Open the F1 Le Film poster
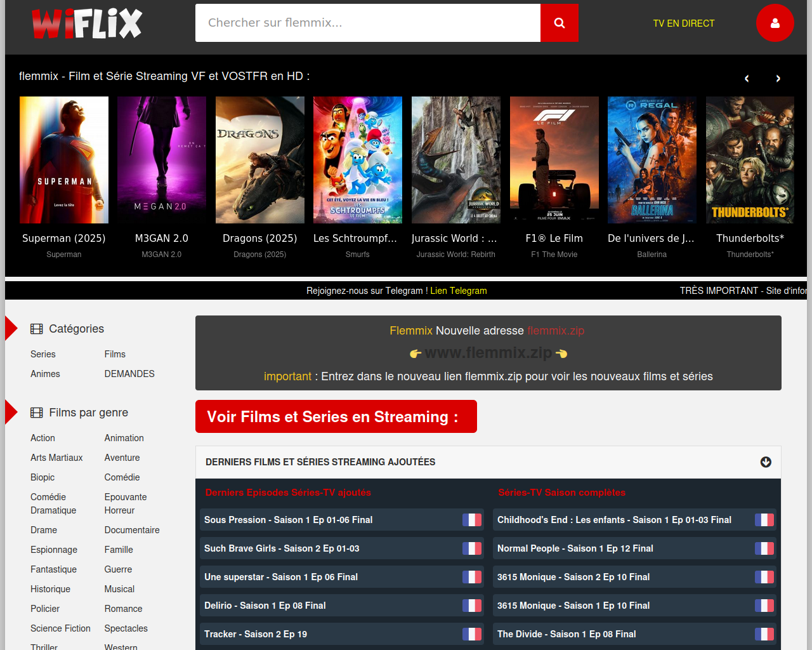The width and height of the screenshot is (812, 650). 554,160
